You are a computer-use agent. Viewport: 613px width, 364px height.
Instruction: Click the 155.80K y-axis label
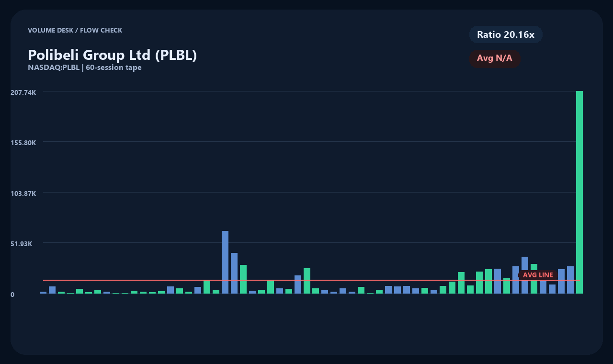pos(23,143)
